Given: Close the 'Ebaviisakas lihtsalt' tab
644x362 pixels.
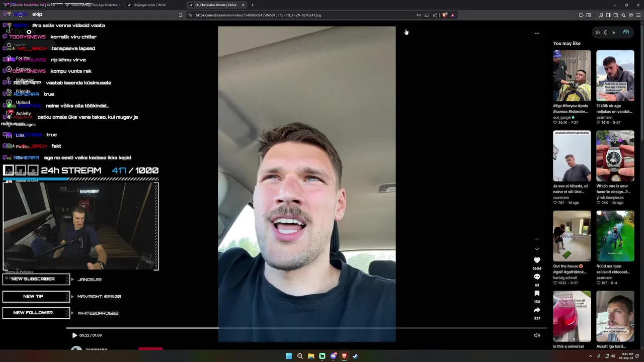Looking at the screenshot, I should point(243,5).
